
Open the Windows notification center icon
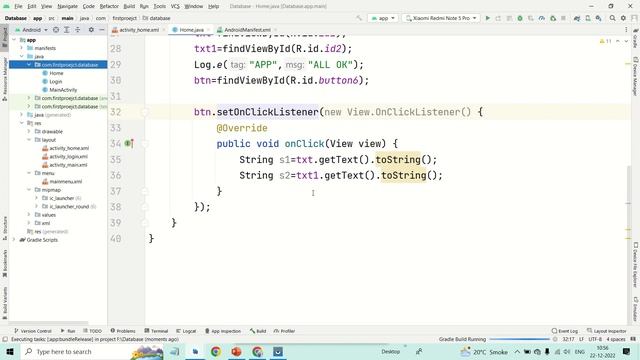click(627, 351)
